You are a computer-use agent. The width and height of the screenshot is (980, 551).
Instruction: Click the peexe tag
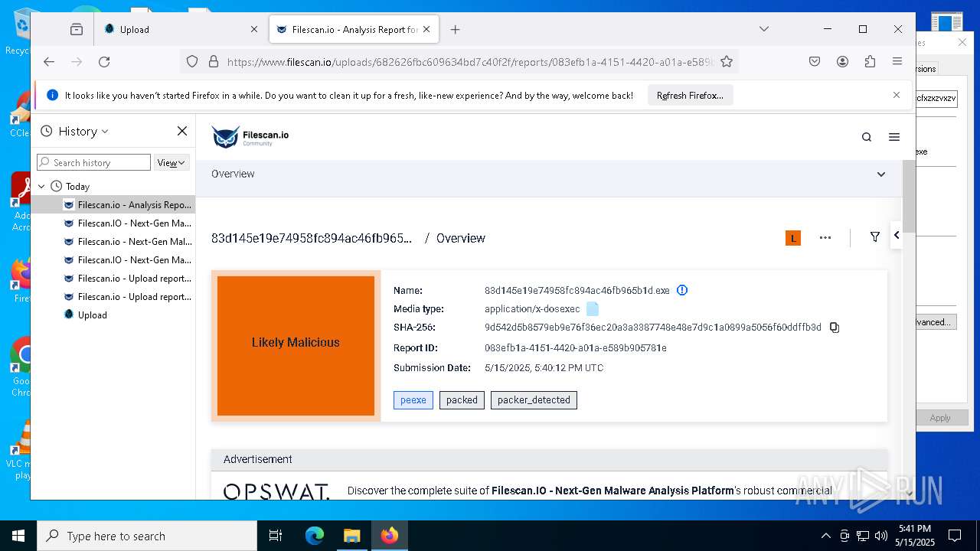pos(413,400)
